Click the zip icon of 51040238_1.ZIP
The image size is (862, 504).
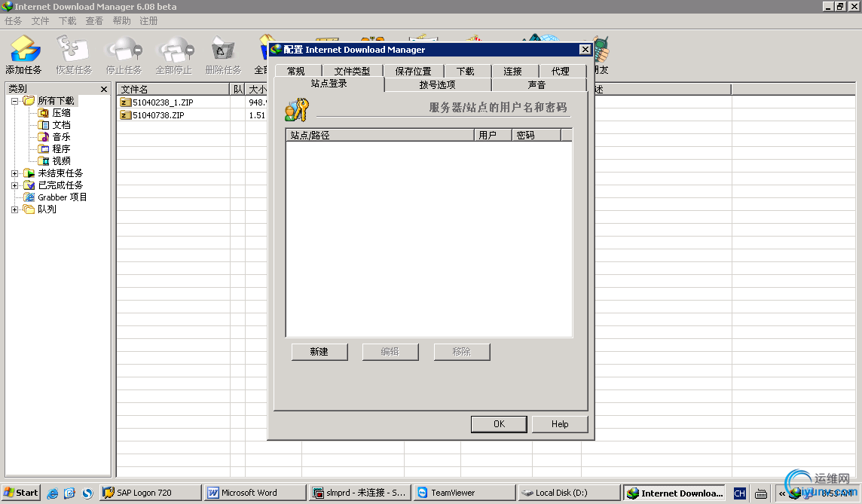click(x=125, y=102)
